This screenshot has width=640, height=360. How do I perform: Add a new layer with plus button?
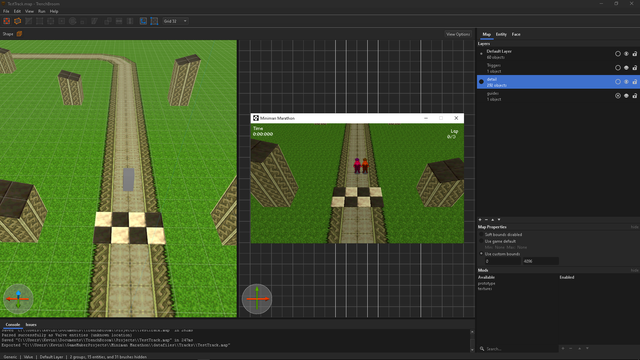pos(480,220)
